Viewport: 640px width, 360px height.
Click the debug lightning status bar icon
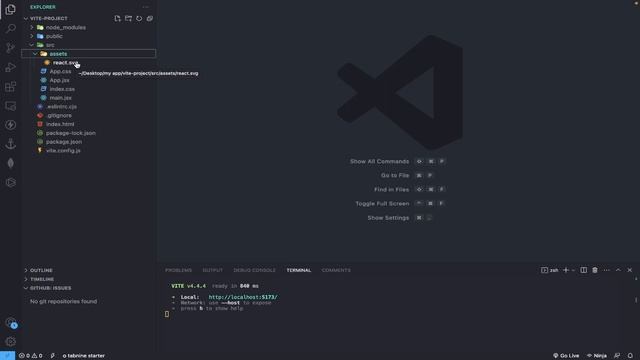pyautogui.click(x=53, y=356)
